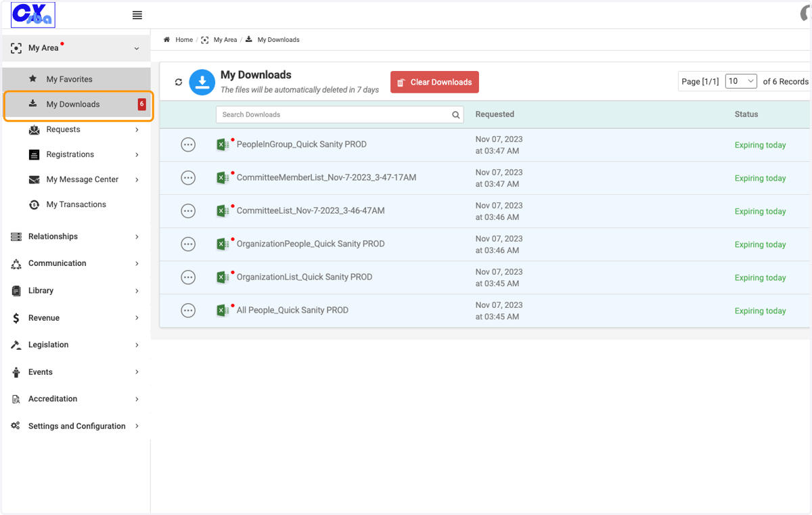Click Excel icon of OrganizationList file
The width and height of the screenshot is (812, 515).
[x=223, y=277]
